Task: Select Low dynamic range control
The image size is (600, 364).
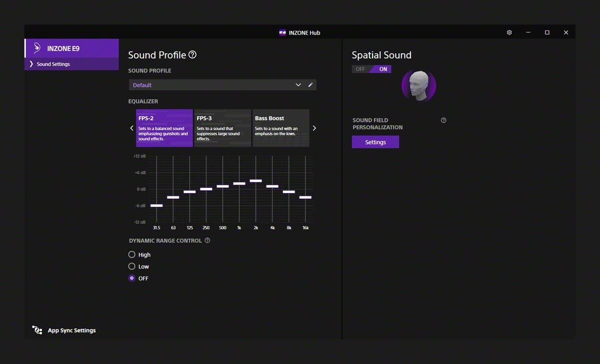Action: pos(132,266)
